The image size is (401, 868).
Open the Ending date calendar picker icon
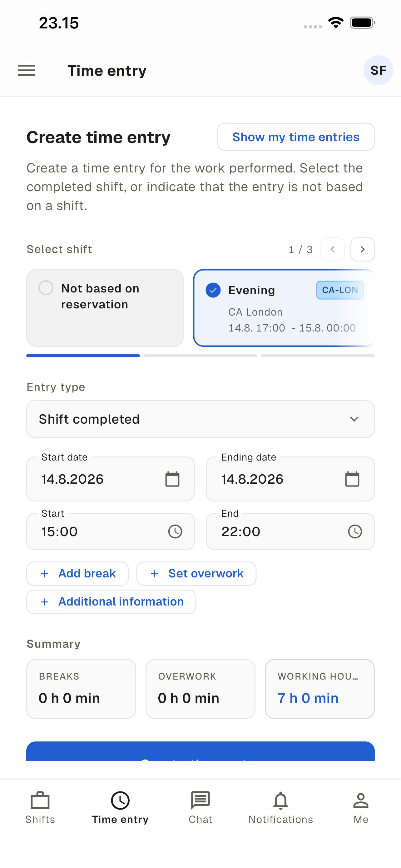(x=352, y=479)
